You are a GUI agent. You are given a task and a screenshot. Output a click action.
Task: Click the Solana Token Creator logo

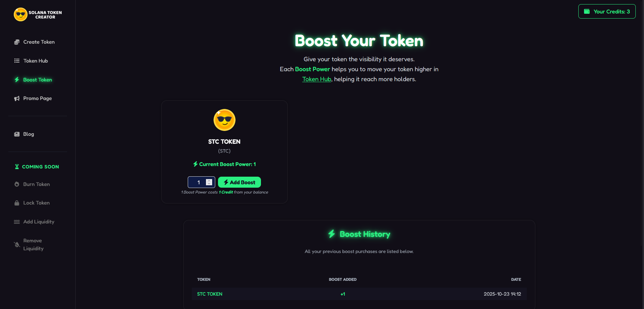coord(38,14)
